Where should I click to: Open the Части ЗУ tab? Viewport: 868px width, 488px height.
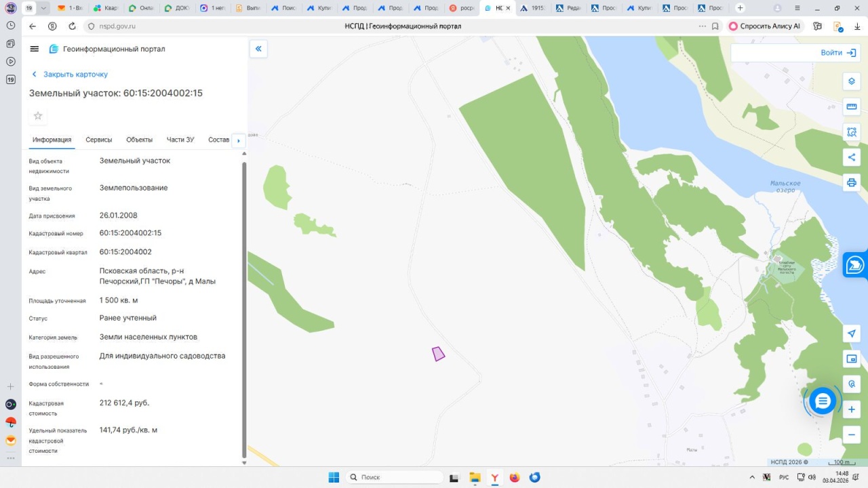pyautogui.click(x=180, y=140)
